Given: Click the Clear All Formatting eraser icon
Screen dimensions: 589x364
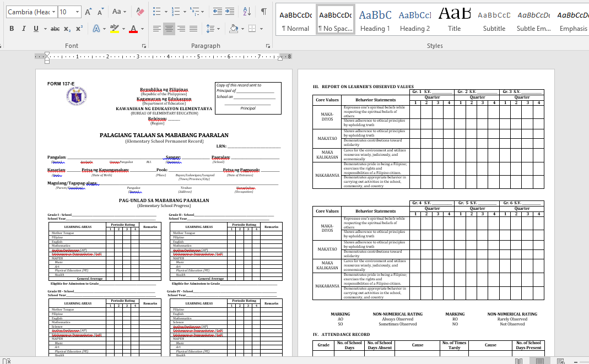Looking at the screenshot, I should (x=140, y=12).
